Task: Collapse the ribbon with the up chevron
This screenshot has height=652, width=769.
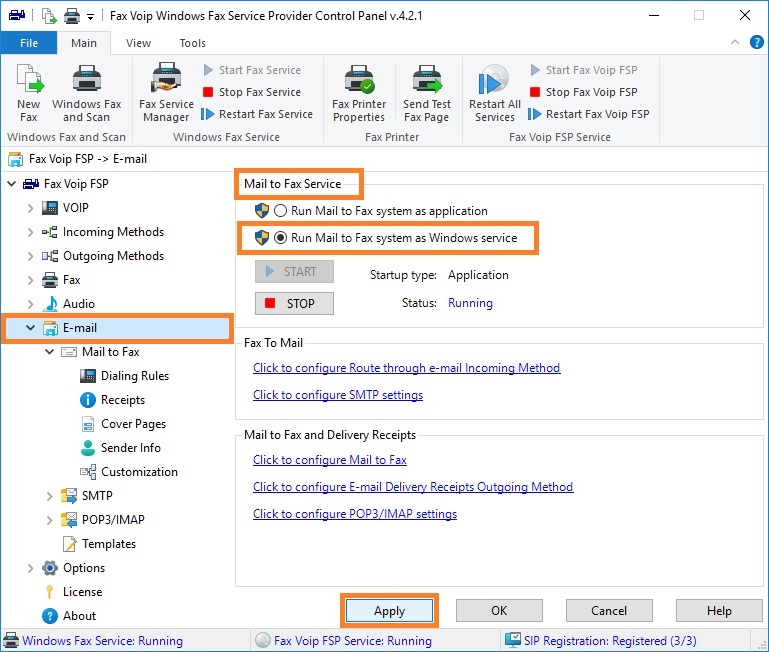Action: [735, 42]
